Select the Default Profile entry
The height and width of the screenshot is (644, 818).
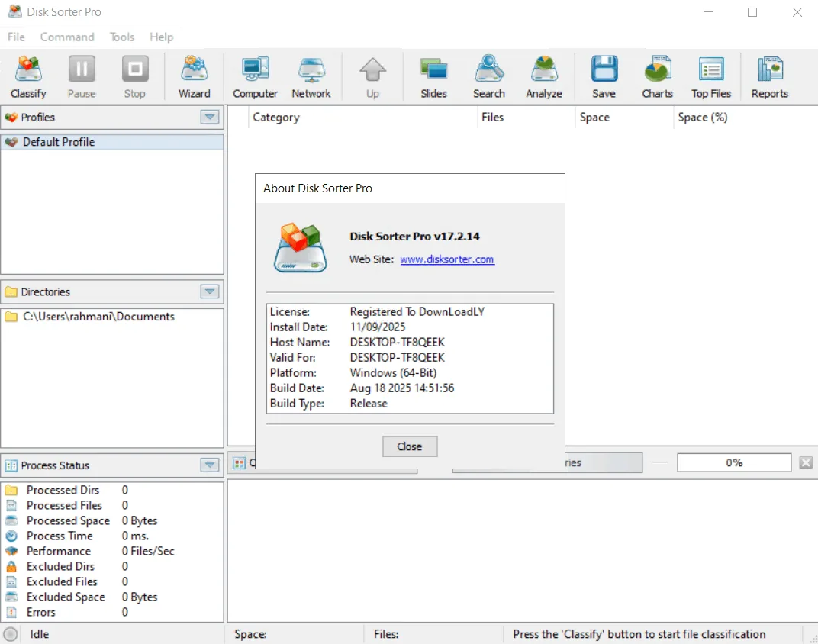tap(112, 142)
